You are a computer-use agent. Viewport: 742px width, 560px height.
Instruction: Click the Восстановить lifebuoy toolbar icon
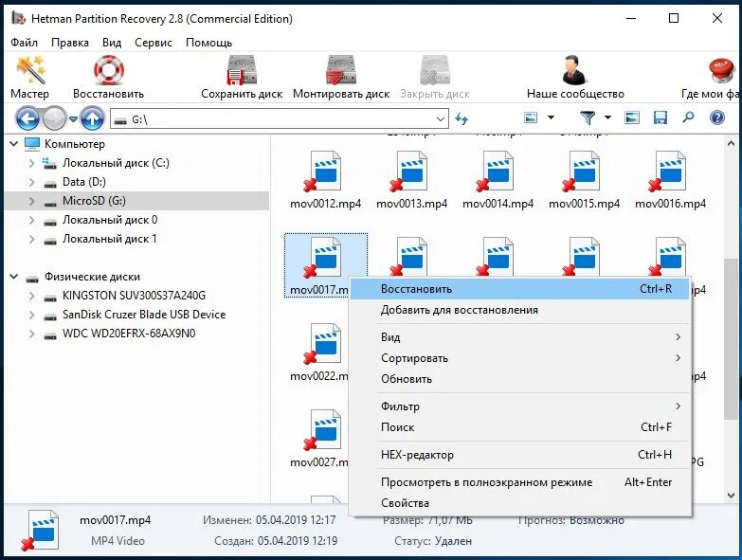tap(108, 71)
